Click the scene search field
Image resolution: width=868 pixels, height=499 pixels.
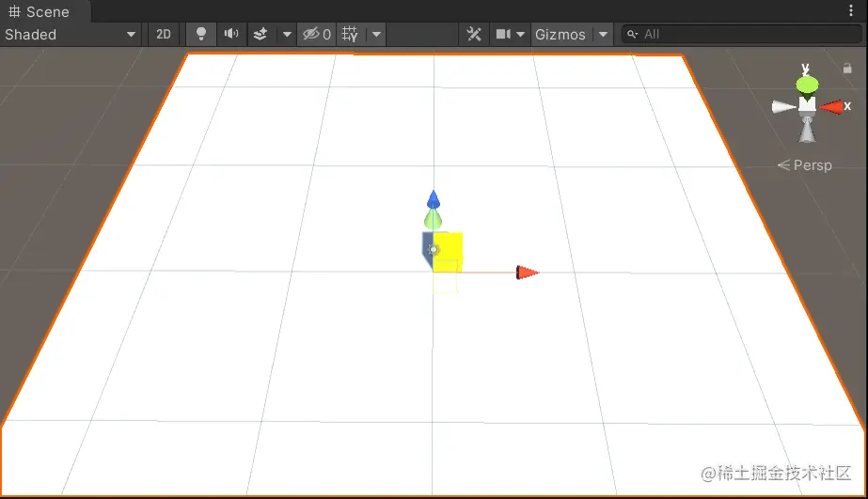(741, 34)
